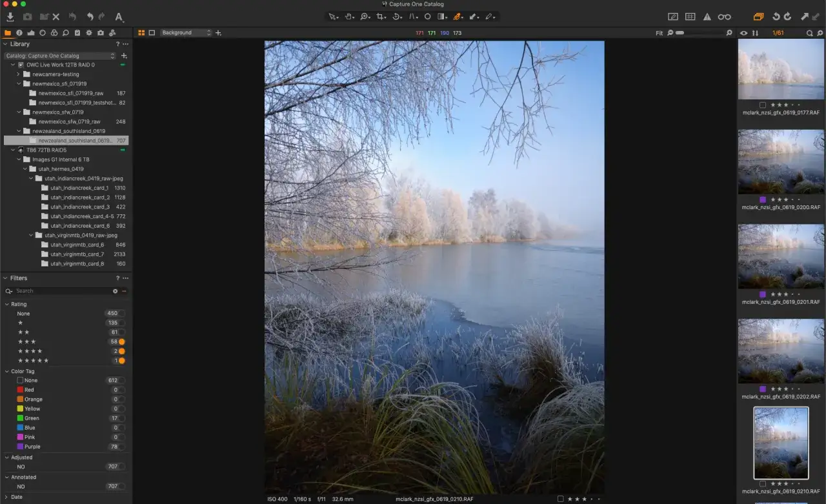
Task: Select the orange Draw Mask brush tool
Action: coord(458,16)
